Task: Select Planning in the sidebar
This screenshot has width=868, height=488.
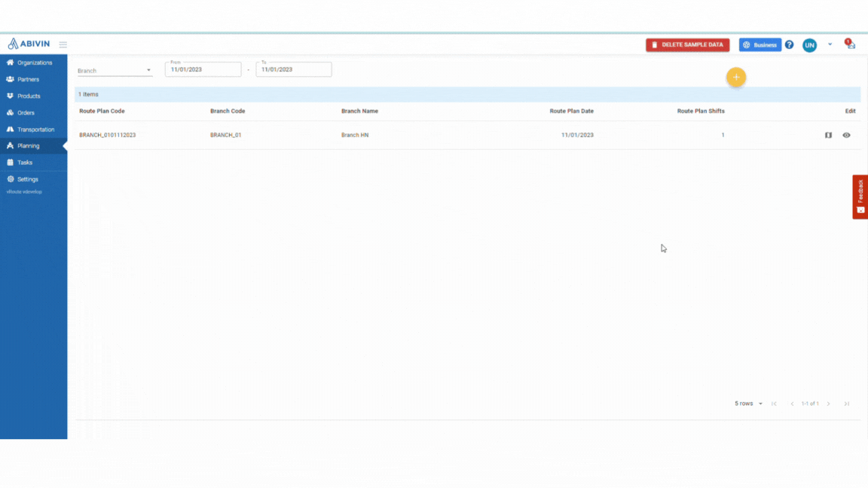Action: (33, 145)
